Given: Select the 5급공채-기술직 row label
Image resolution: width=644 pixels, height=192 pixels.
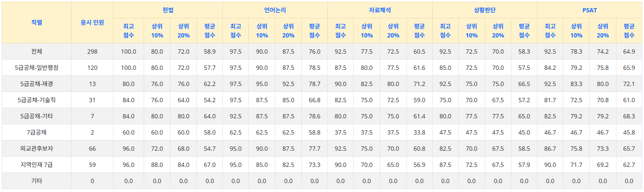Looking at the screenshot, I should (x=37, y=100).
